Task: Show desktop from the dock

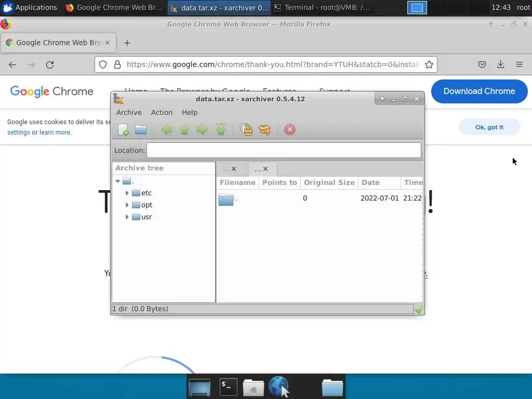Action: click(x=199, y=388)
